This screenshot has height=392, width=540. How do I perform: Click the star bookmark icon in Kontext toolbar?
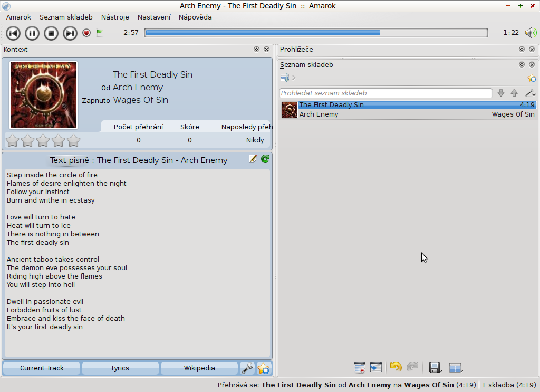pos(264,368)
